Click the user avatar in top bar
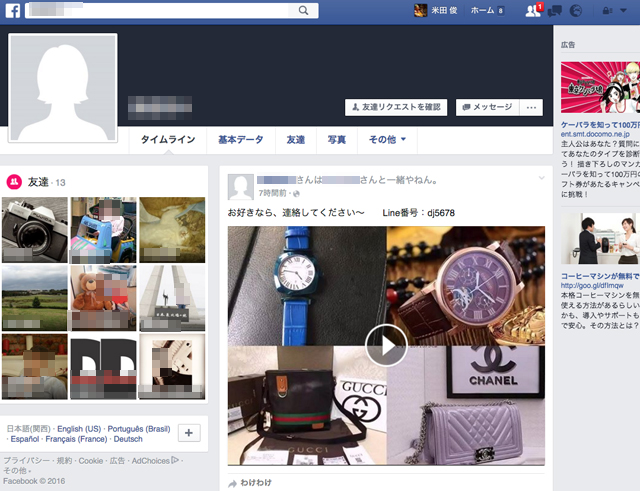Viewport: 640px width, 491px height. coord(421,10)
